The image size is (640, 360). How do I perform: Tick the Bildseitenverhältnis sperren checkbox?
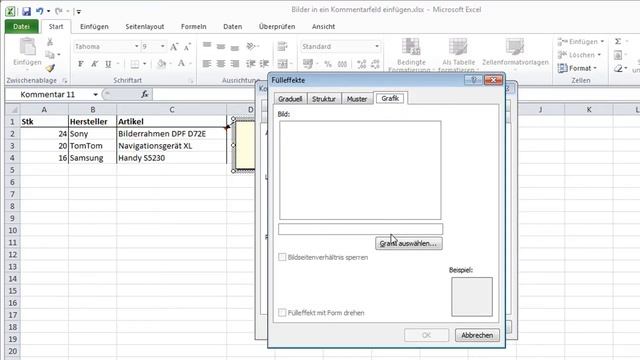click(x=282, y=257)
